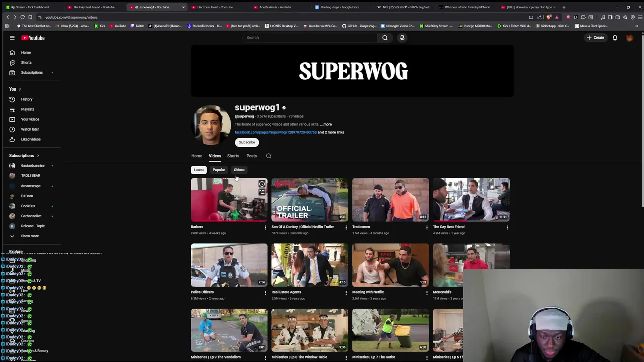This screenshot has height=362, width=644.
Task: Open Superwog Facebook page link
Action: click(276, 132)
